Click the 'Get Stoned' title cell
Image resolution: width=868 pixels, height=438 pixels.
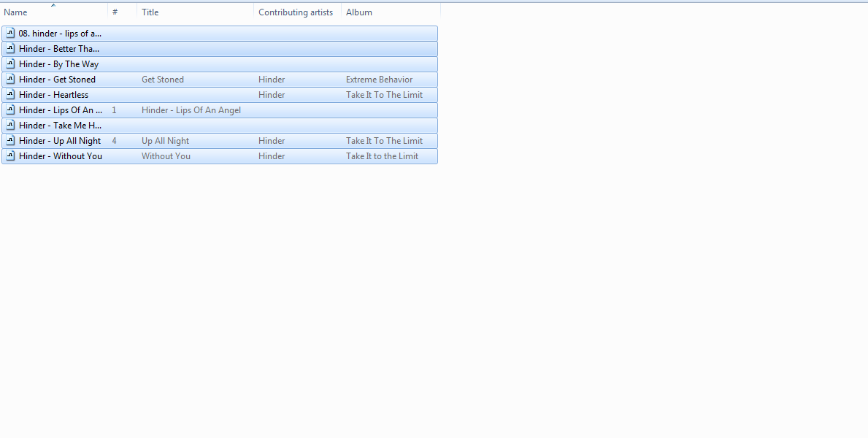pos(163,79)
